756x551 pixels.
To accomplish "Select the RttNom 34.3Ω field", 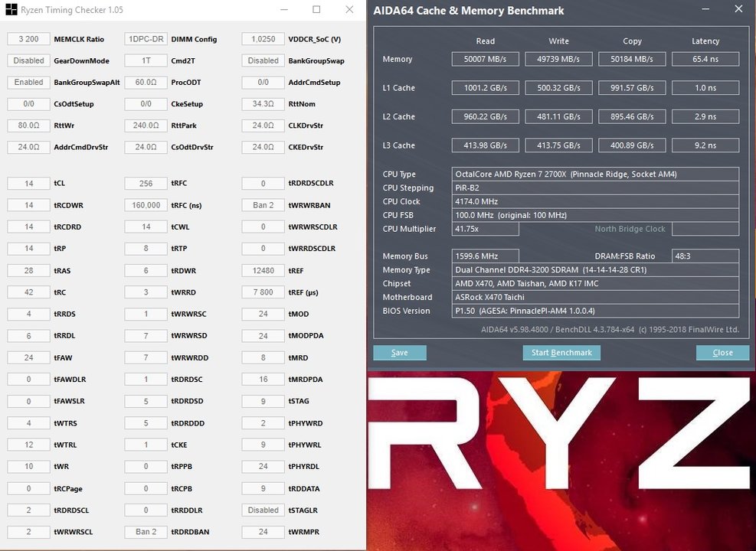I will pyautogui.click(x=263, y=104).
